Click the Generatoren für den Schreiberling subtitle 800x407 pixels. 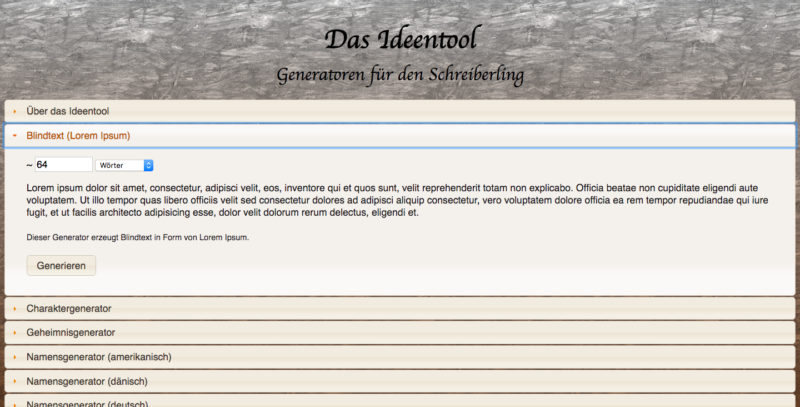pyautogui.click(x=400, y=75)
